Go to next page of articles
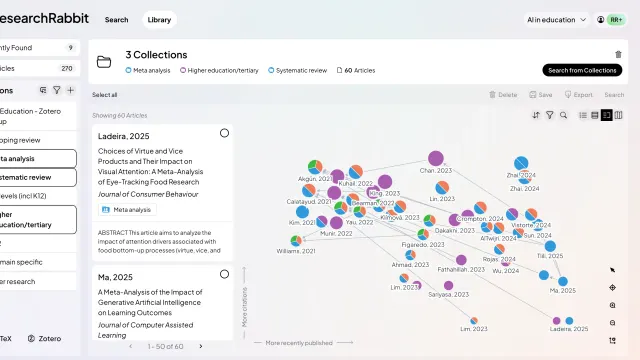Viewport: 640px width, 360px height. coord(200,347)
